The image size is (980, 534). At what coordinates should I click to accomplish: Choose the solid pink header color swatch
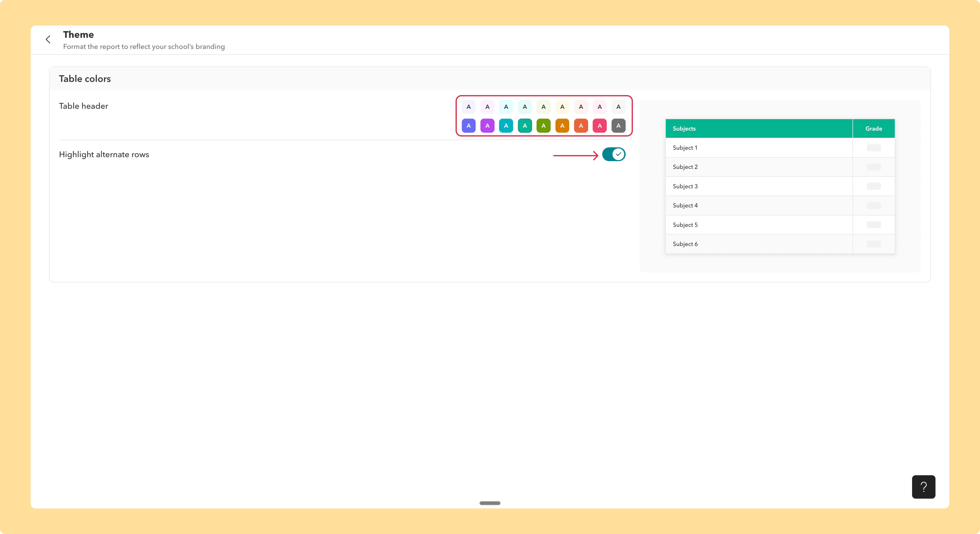(x=600, y=126)
